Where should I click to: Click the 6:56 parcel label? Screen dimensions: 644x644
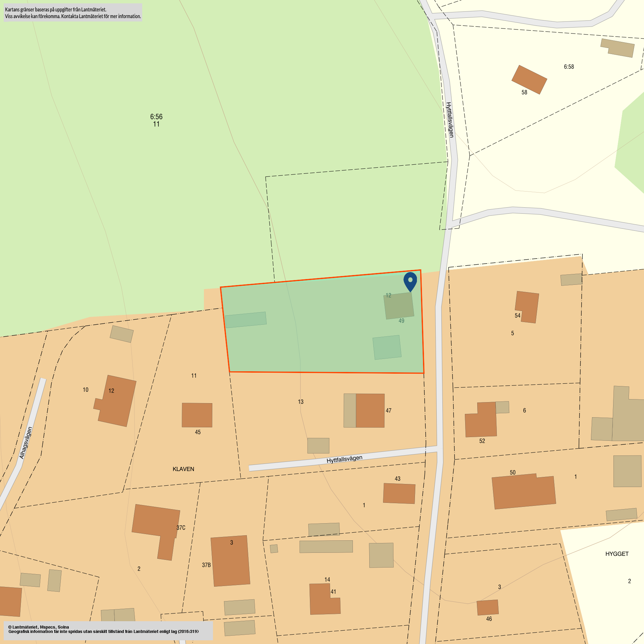click(156, 117)
